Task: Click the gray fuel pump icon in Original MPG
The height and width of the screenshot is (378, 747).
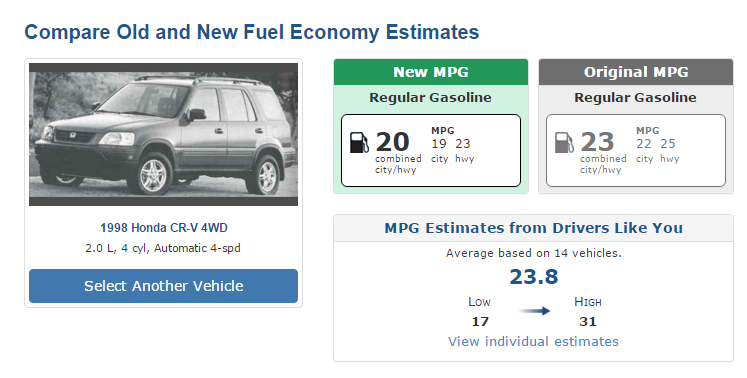Action: click(x=564, y=143)
